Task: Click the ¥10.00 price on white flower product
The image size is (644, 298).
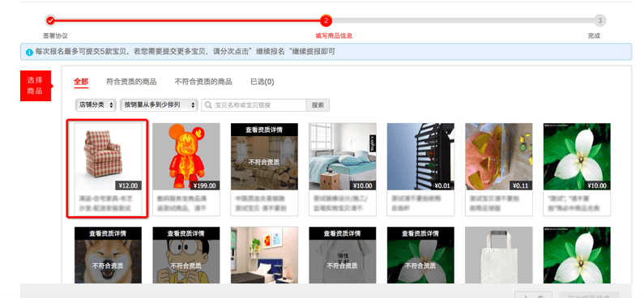Action: pos(597,185)
